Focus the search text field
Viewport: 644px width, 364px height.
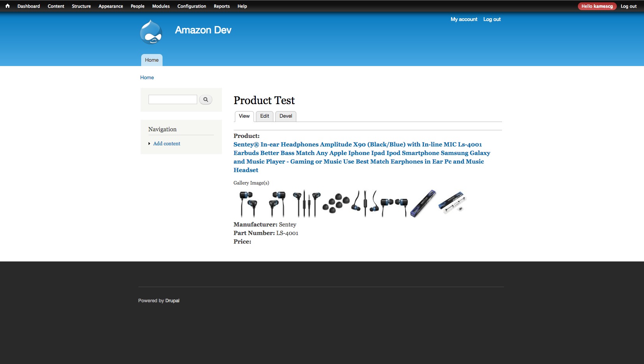[173, 99]
